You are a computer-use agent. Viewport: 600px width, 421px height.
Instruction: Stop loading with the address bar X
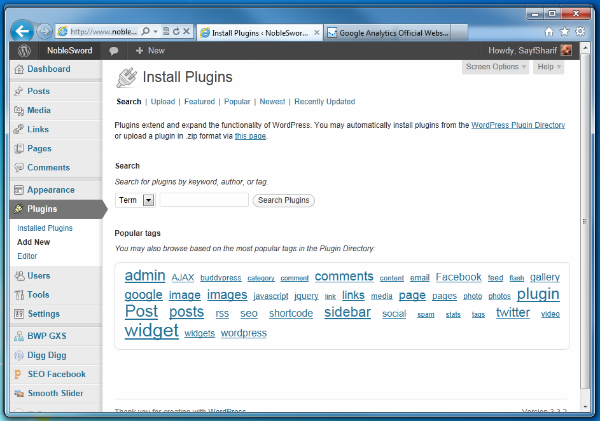pos(186,31)
